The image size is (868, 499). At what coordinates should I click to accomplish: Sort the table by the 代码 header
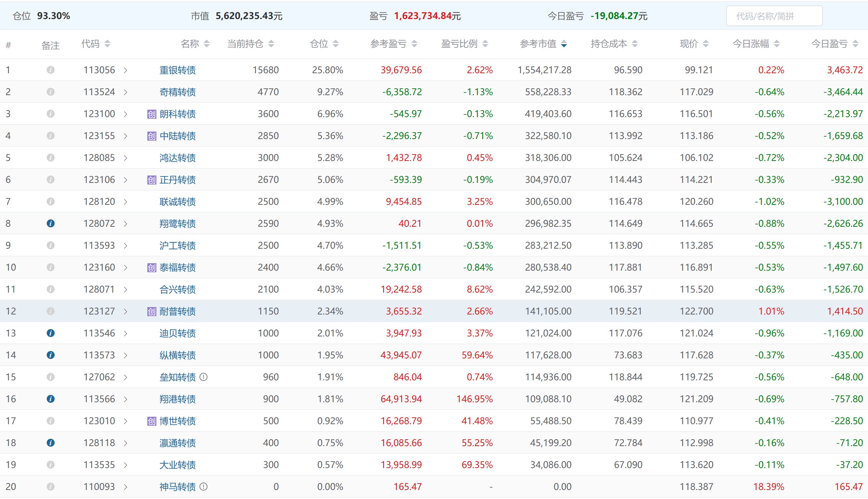tap(107, 44)
